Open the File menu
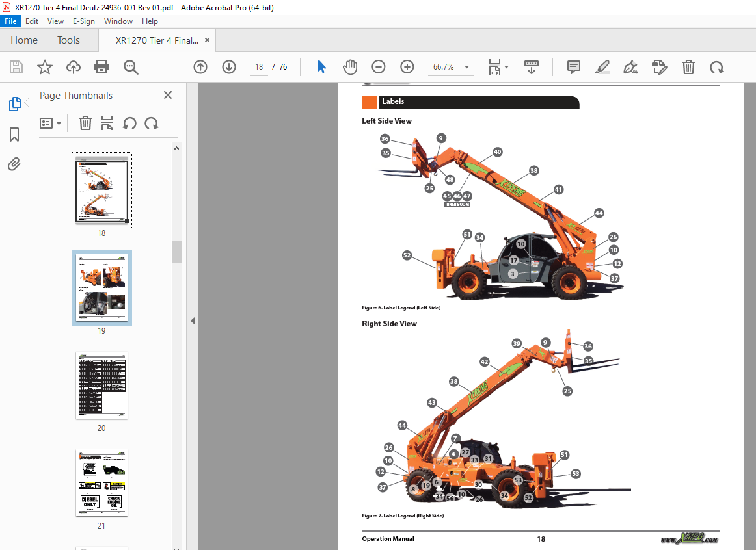Screen dimensions: 756x550 tap(10, 21)
